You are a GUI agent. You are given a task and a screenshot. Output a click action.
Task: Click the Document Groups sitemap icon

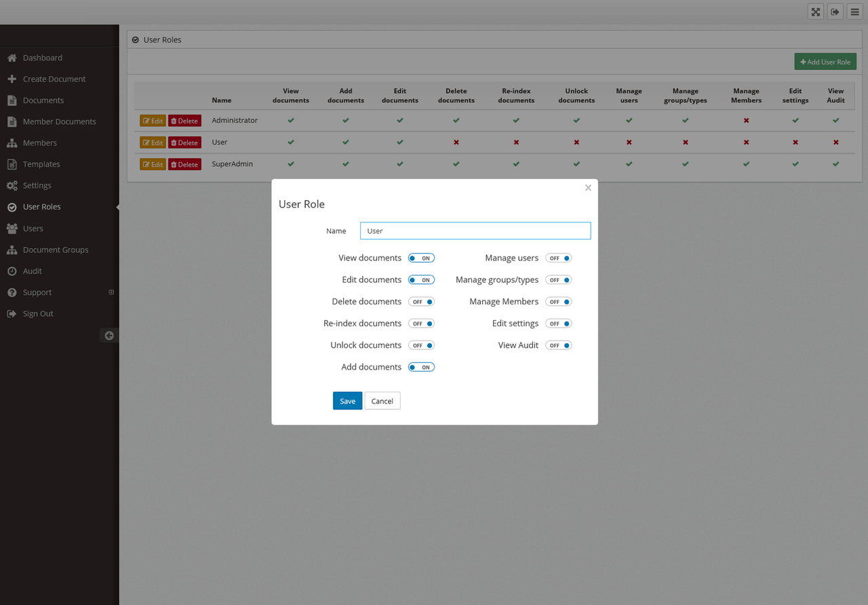click(x=12, y=250)
